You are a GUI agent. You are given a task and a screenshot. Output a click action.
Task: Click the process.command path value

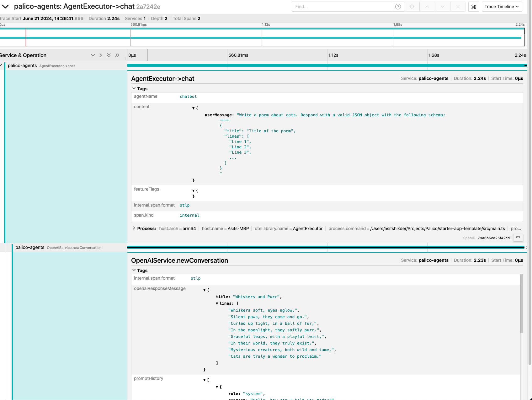point(438,229)
